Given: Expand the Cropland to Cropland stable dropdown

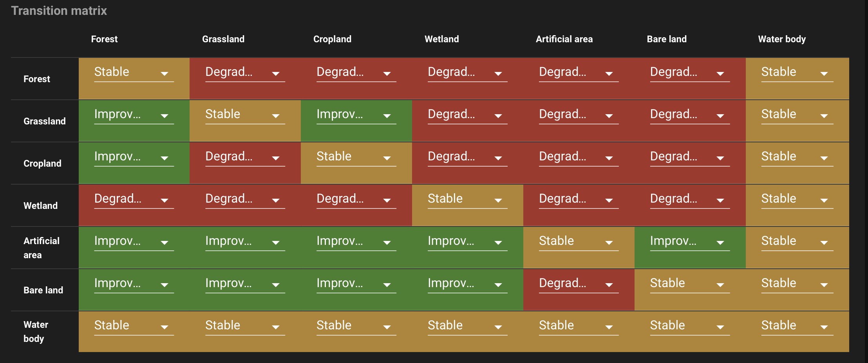Looking at the screenshot, I should point(356,157).
